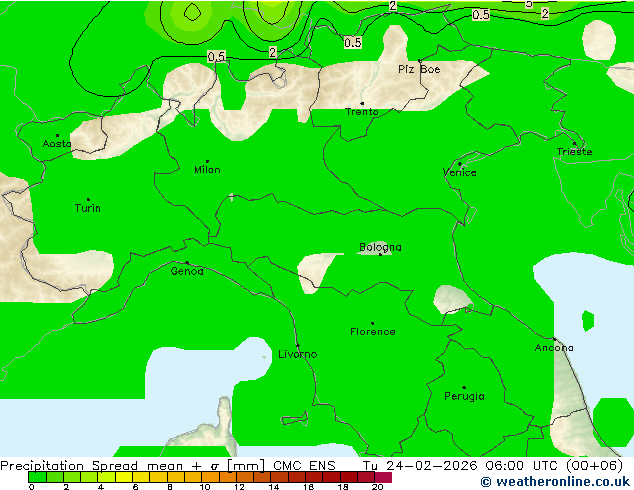634x490 pixels.
Task: Click the city dot marker above Perugia
Action: [464, 387]
